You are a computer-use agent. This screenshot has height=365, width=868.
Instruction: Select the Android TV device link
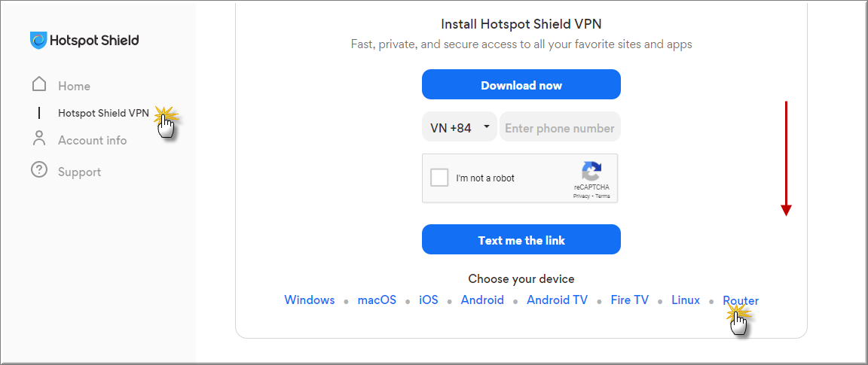pyautogui.click(x=557, y=300)
